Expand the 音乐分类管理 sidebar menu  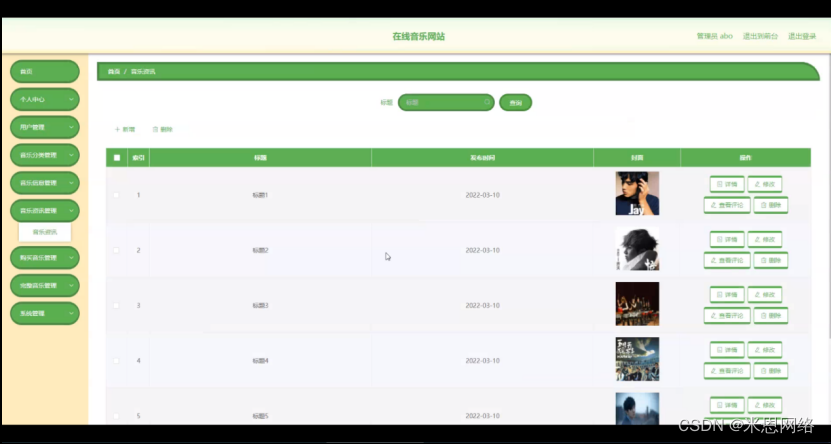(45, 155)
